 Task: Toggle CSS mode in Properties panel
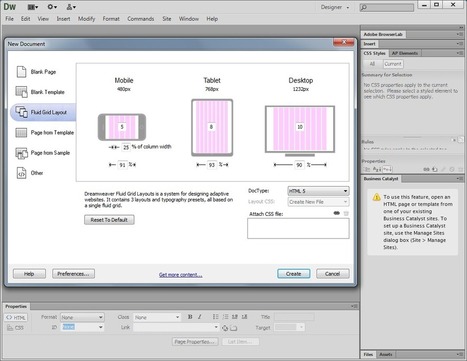click(16, 328)
